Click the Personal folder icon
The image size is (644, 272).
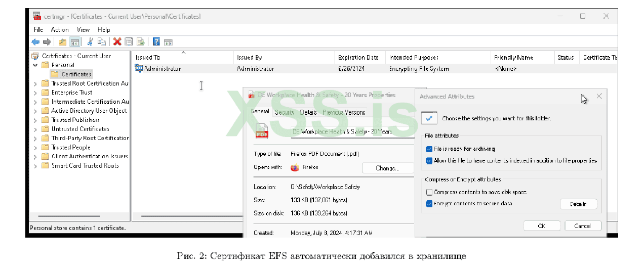pos(45,65)
